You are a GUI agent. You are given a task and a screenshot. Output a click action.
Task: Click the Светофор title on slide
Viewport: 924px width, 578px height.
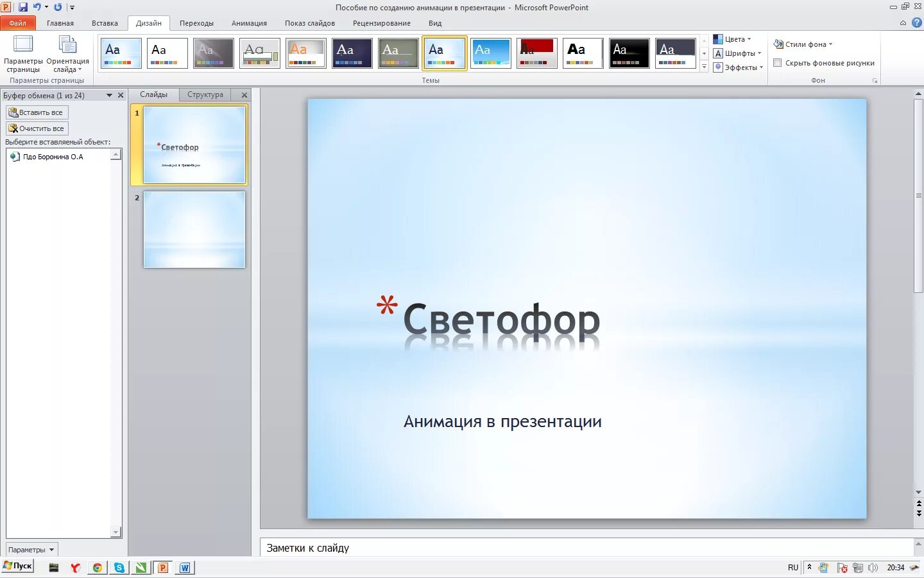click(x=501, y=320)
